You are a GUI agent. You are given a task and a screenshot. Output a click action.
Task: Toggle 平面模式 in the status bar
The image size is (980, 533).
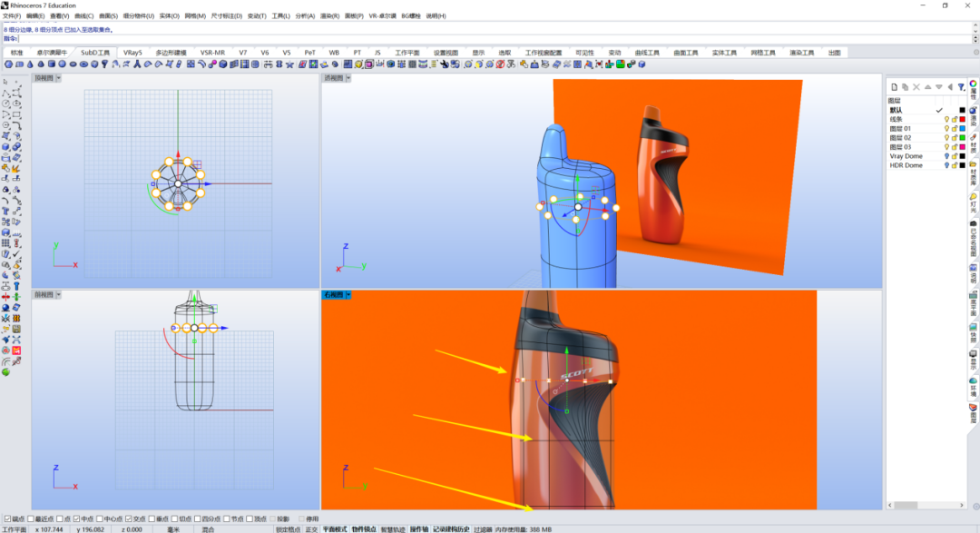334,529
